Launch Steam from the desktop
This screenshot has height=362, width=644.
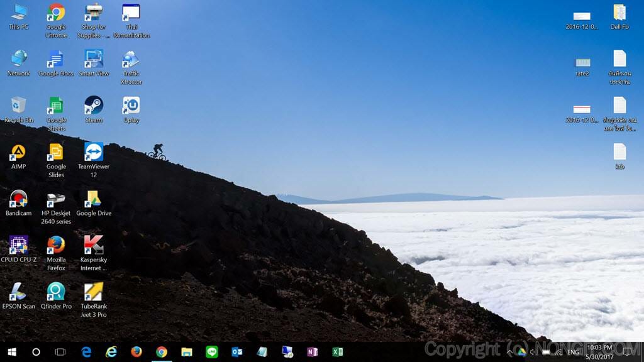coord(93,104)
